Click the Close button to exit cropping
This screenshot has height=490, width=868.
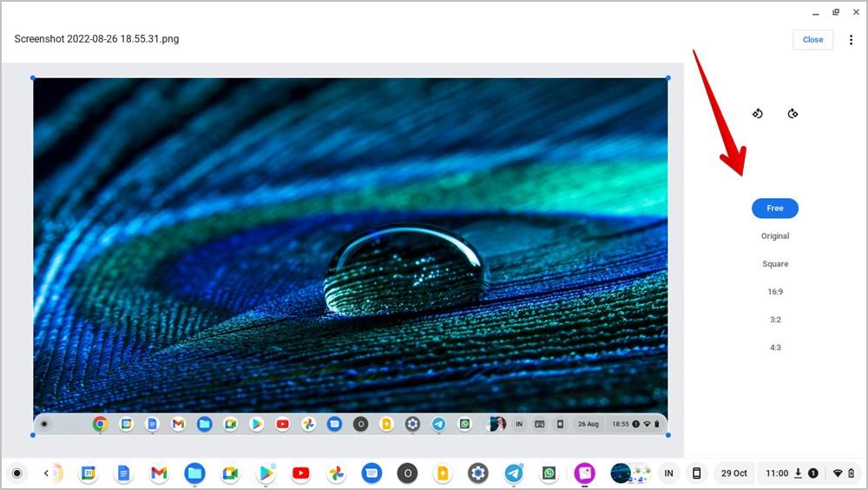pyautogui.click(x=812, y=40)
